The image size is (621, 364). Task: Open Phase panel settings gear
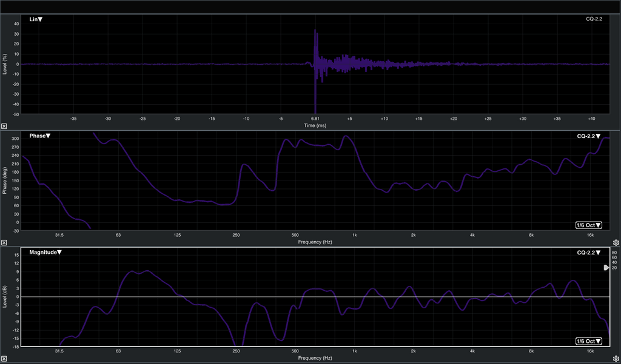coord(616,242)
